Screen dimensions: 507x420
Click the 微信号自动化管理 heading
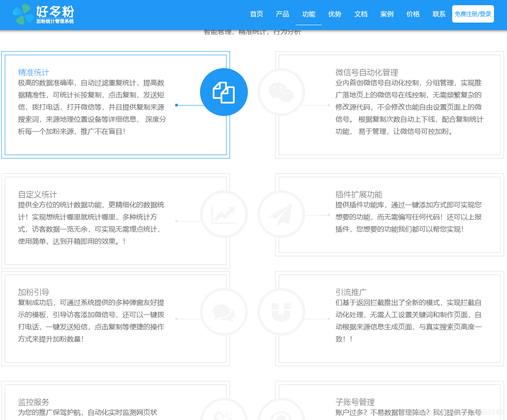(x=367, y=73)
